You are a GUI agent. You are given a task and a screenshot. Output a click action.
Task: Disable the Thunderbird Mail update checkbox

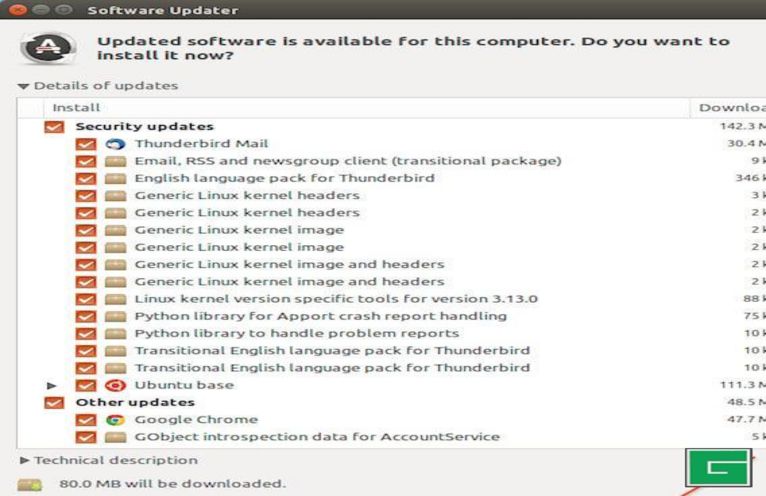coord(86,144)
